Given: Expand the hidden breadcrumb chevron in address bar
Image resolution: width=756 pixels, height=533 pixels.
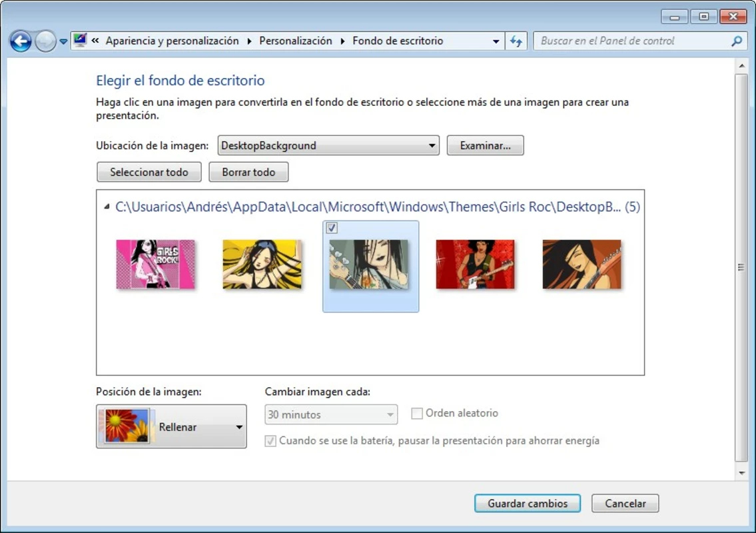Looking at the screenshot, I should point(95,41).
